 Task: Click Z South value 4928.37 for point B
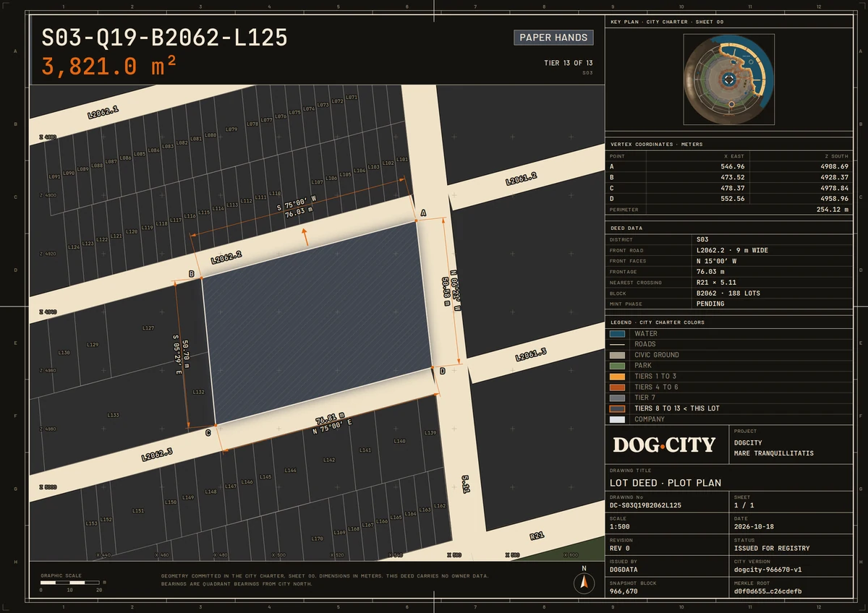tap(834, 177)
